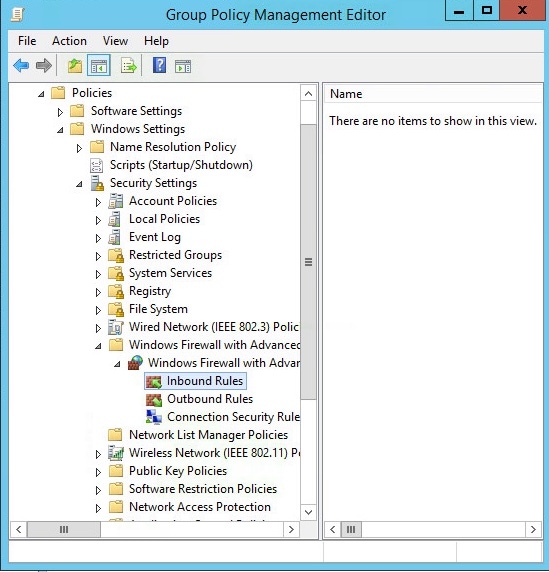Screen dimensions: 549x572
Task: Toggle Show/Hide Action Pane toolbar icon
Action: (x=183, y=66)
